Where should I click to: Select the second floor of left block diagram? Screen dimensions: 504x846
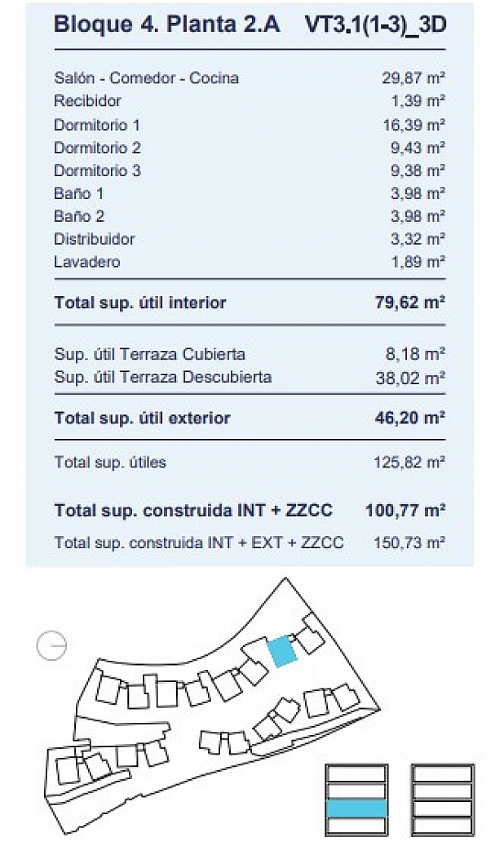pos(356,791)
